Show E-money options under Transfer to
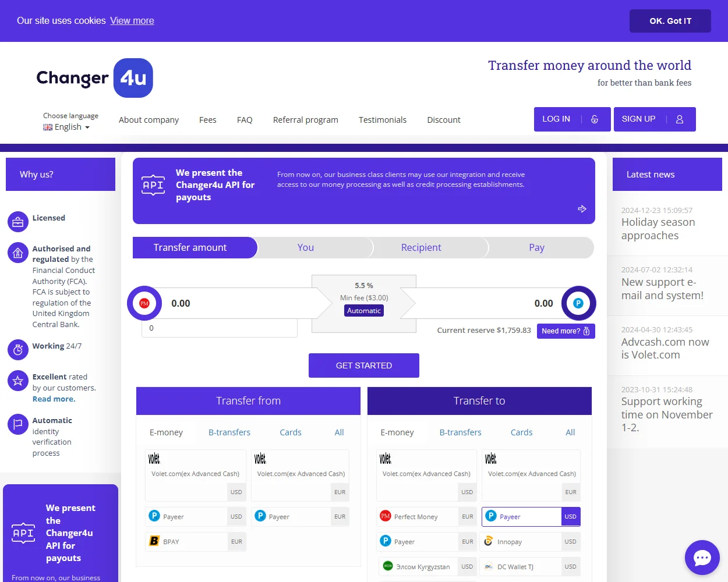The height and width of the screenshot is (582, 728). (397, 432)
